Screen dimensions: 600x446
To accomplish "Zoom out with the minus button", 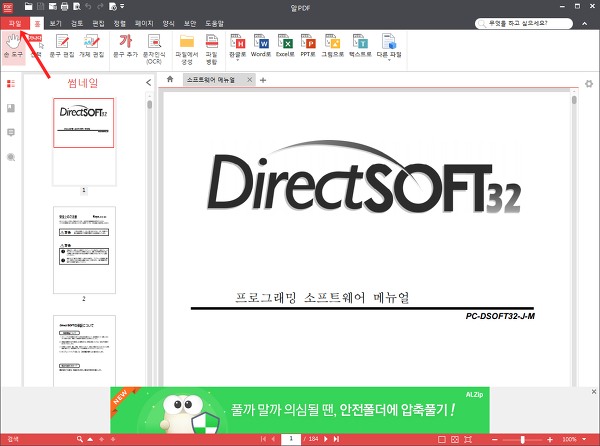I will click(494, 439).
